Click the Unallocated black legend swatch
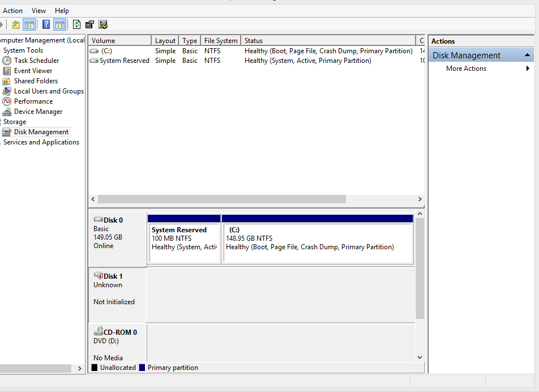 pos(95,368)
